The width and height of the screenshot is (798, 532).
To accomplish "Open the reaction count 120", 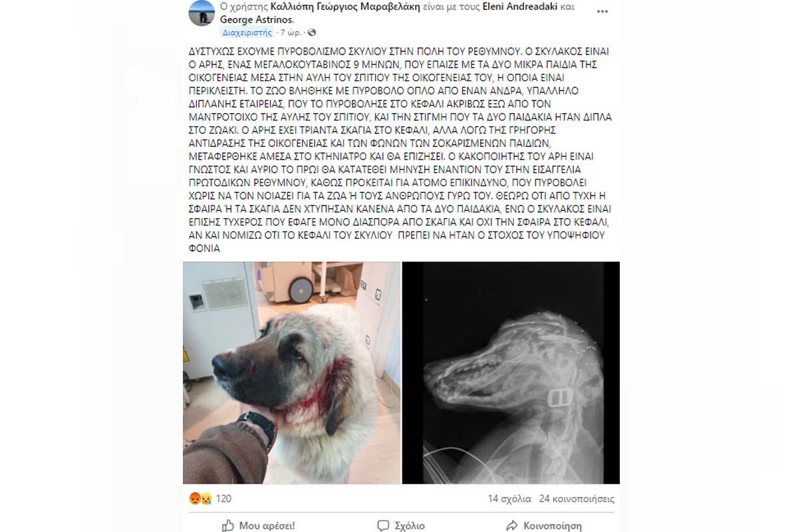I will pyautogui.click(x=223, y=498).
